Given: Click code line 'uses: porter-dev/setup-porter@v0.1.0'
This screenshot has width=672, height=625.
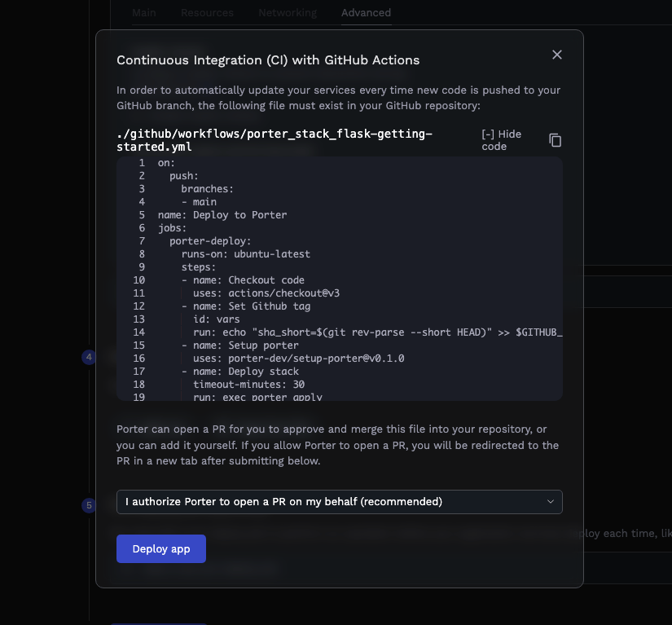Looking at the screenshot, I should (298, 359).
